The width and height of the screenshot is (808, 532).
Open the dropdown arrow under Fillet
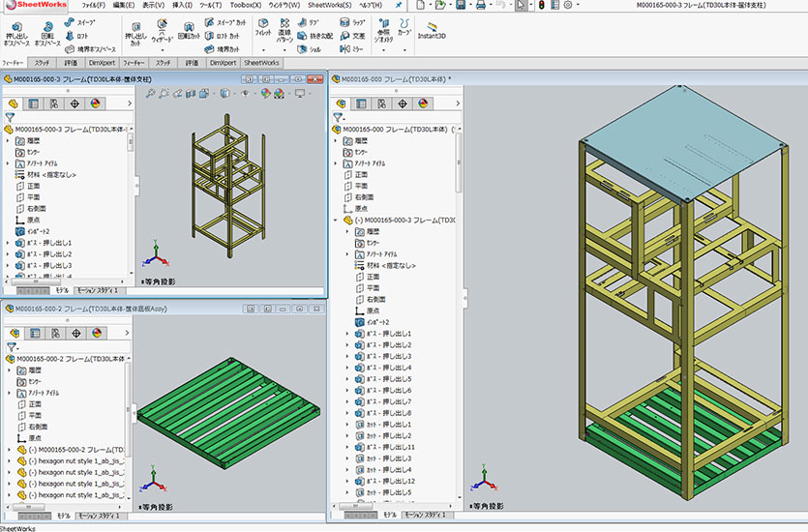point(263,50)
